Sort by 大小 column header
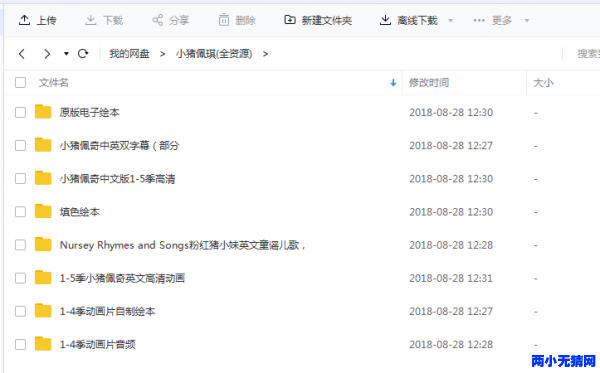The image size is (600, 373). click(x=543, y=83)
